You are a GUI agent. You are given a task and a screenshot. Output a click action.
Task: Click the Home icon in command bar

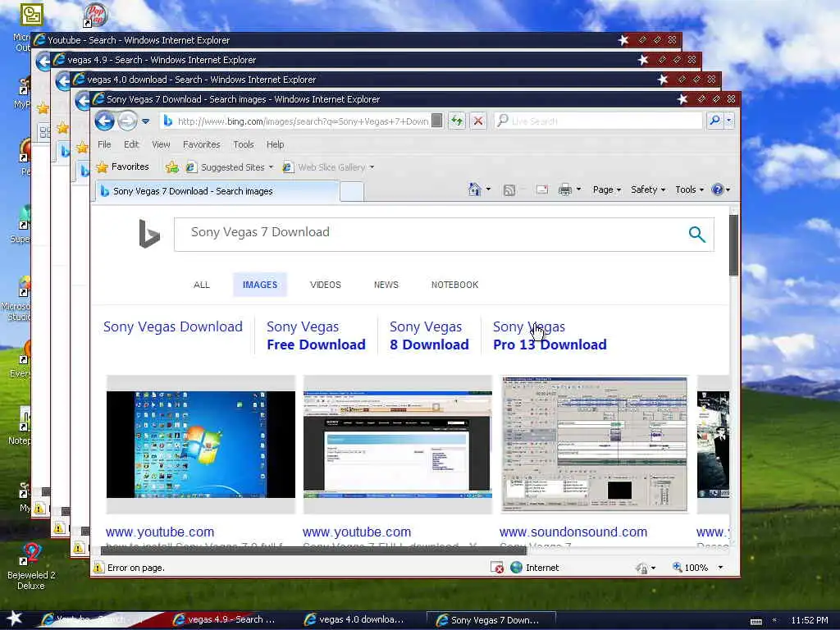pos(475,189)
